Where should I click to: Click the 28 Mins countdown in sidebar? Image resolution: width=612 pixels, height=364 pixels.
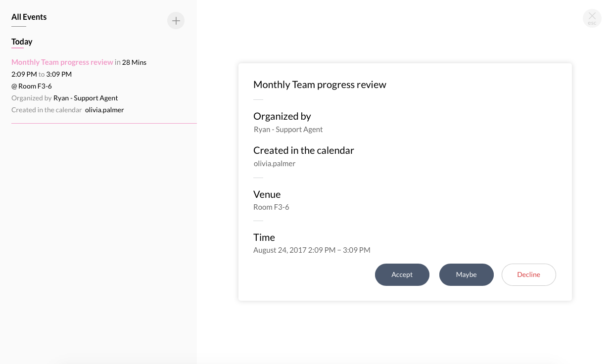point(134,62)
